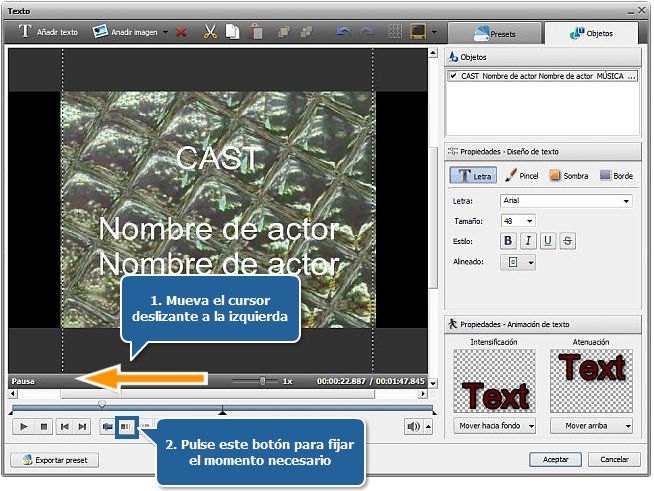Uncheck the CAST object checkbox
The image size is (654, 491).
tap(454, 76)
